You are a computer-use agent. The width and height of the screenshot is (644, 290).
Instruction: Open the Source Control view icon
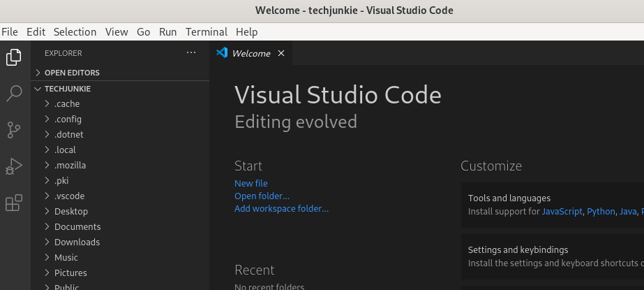[x=14, y=130]
